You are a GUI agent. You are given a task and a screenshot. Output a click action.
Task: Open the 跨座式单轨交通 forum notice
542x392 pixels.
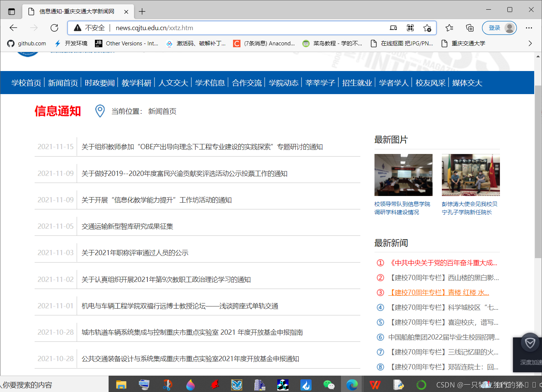coord(180,306)
